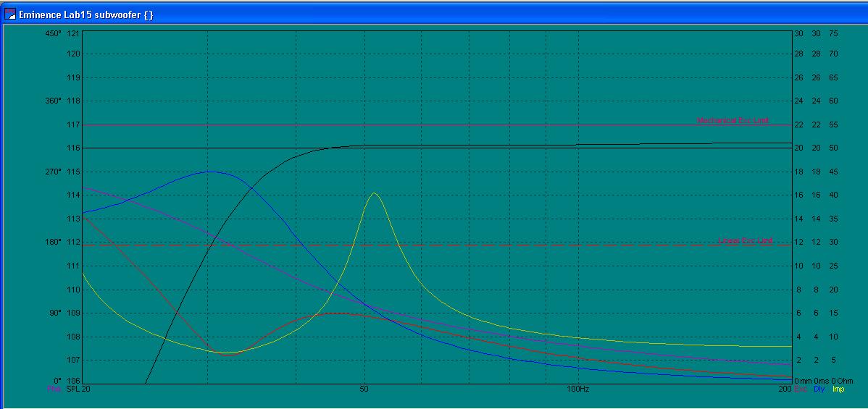The height and width of the screenshot is (409, 868).
Task: Click the 360° phase axis label
Action: [x=53, y=101]
